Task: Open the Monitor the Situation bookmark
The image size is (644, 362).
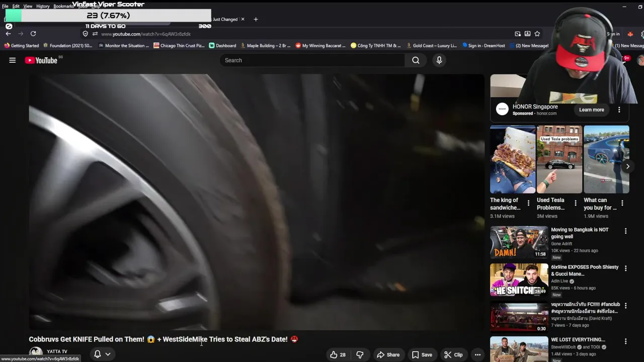Action: click(x=123, y=46)
